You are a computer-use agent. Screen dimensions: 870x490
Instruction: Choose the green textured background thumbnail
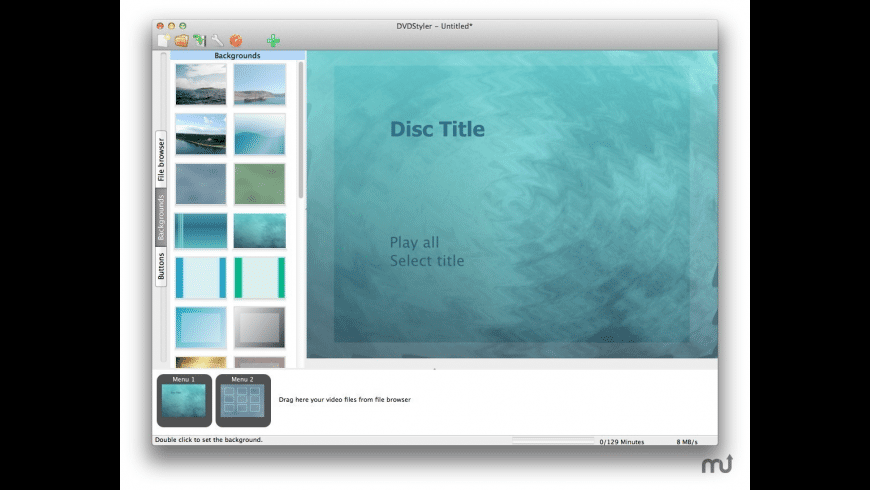[259, 183]
